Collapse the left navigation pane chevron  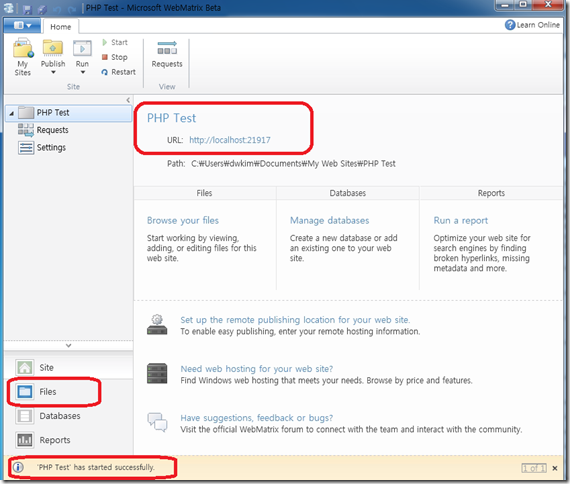point(128,100)
